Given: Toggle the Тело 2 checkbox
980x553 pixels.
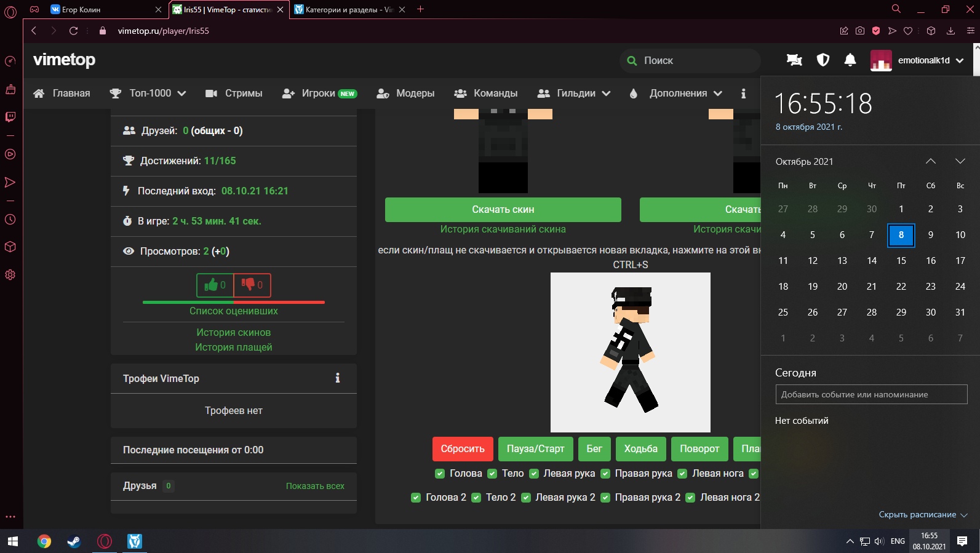Looking at the screenshot, I should (x=476, y=498).
